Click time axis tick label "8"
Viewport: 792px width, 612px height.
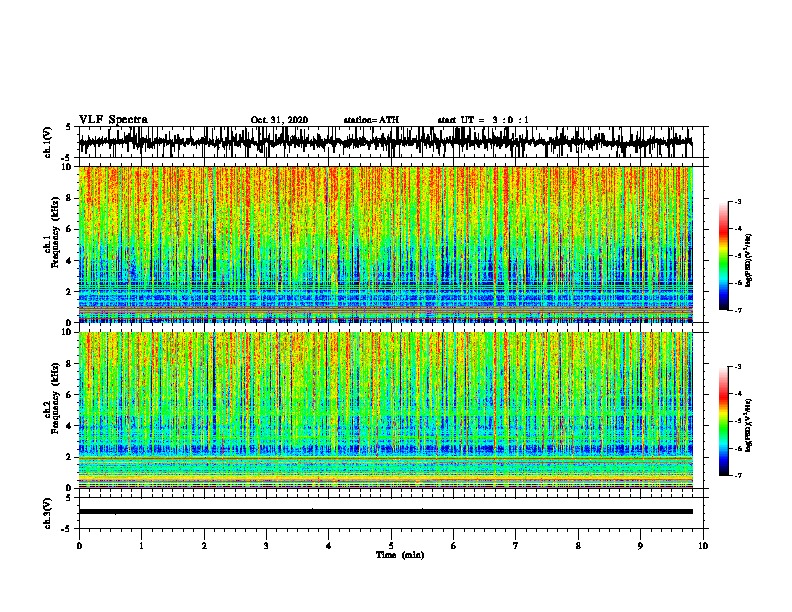point(578,546)
